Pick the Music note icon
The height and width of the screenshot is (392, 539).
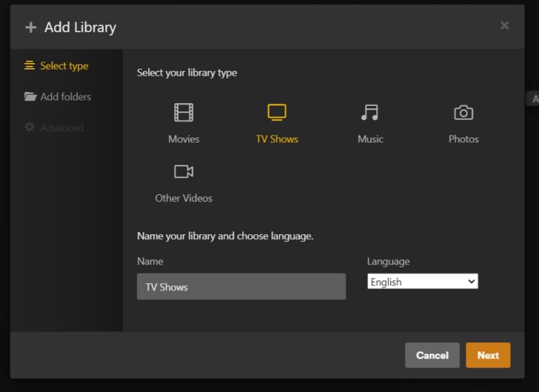370,112
